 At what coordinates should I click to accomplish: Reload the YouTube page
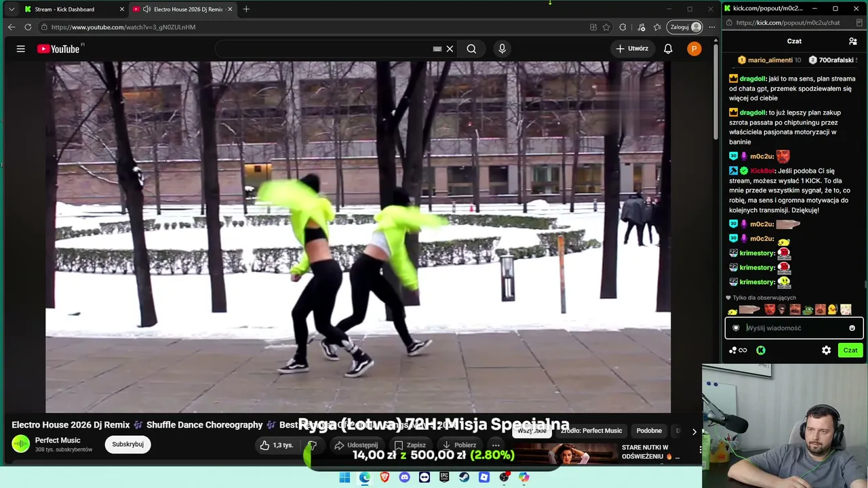tap(28, 27)
